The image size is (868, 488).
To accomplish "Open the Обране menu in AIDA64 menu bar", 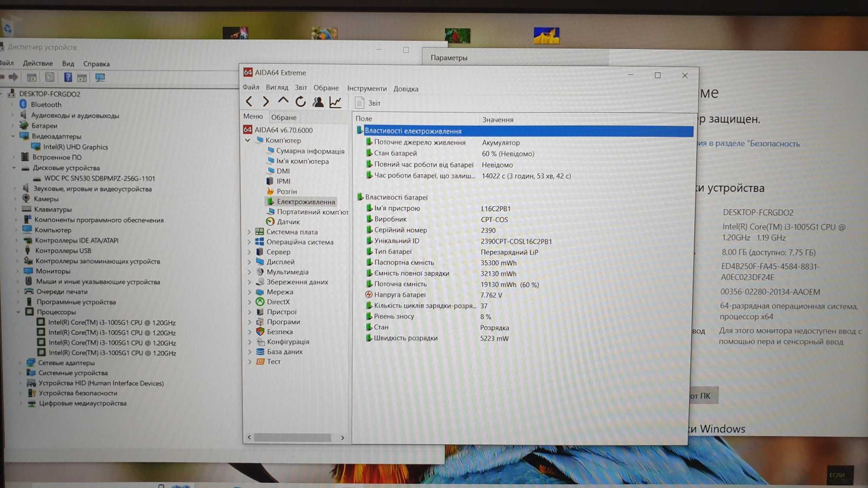I will 326,88.
